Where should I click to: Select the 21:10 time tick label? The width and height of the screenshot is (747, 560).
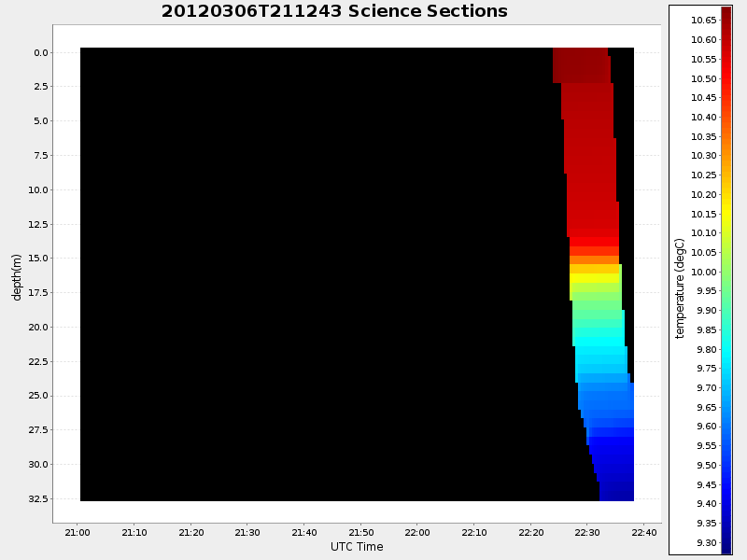pyautogui.click(x=134, y=532)
